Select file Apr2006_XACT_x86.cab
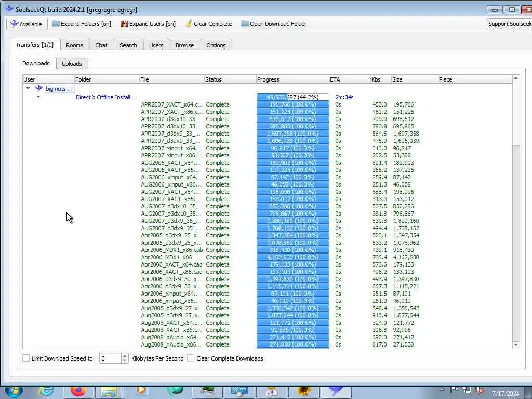 pyautogui.click(x=171, y=272)
